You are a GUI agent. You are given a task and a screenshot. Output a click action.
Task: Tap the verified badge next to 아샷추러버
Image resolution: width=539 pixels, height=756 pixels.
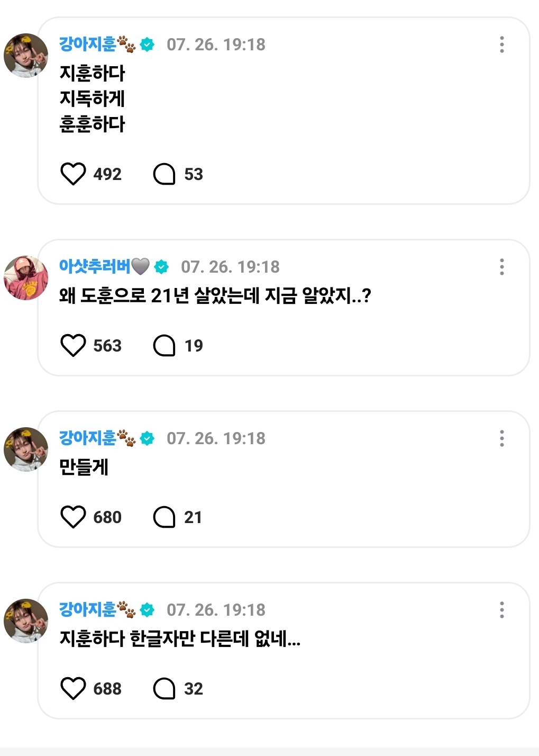(x=161, y=267)
